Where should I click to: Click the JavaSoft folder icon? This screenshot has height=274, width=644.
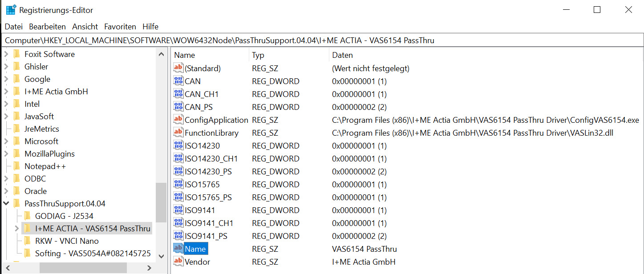pyautogui.click(x=17, y=116)
